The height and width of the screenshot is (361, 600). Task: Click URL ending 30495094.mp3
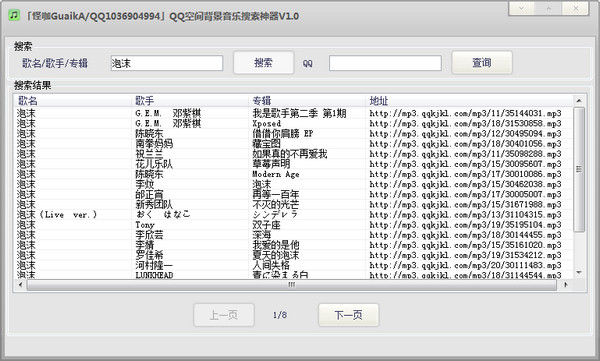465,134
